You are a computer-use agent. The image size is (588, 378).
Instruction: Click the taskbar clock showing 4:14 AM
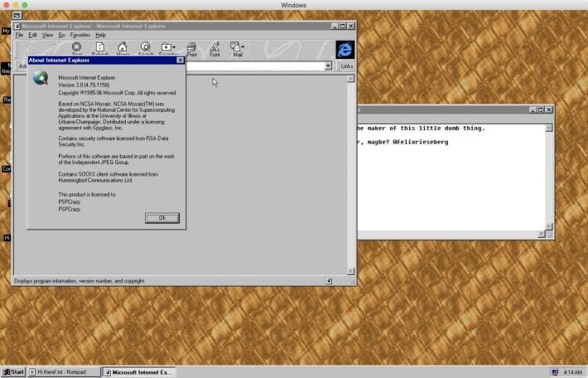tap(573, 372)
